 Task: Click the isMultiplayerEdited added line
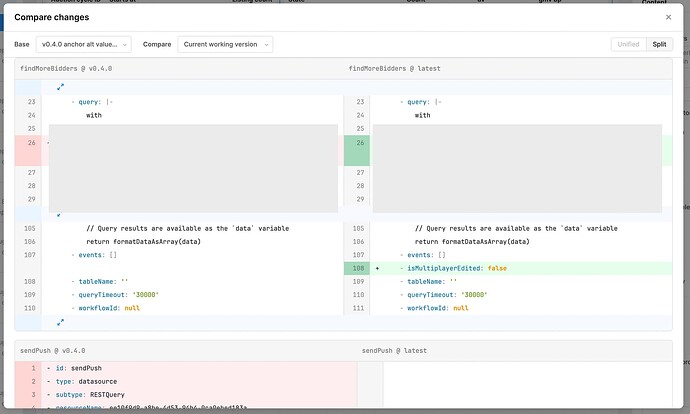click(x=456, y=268)
